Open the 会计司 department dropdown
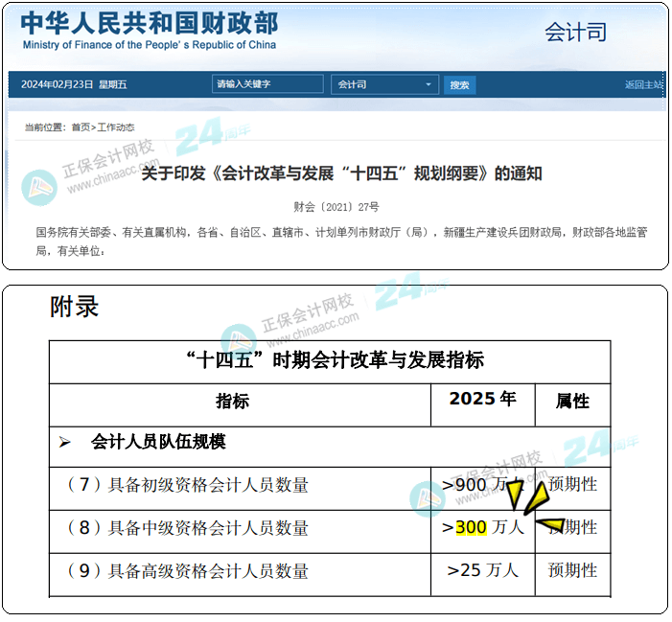This screenshot has height=622, width=672. pyautogui.click(x=384, y=84)
